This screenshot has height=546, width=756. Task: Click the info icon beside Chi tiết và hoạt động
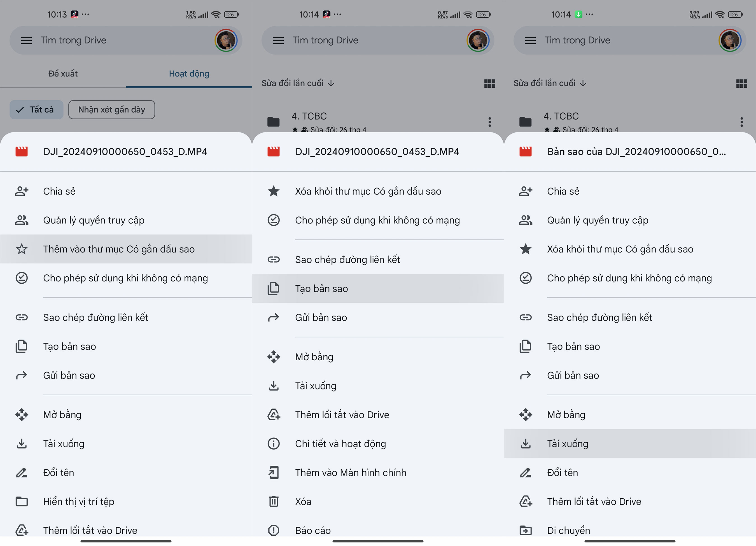click(273, 444)
